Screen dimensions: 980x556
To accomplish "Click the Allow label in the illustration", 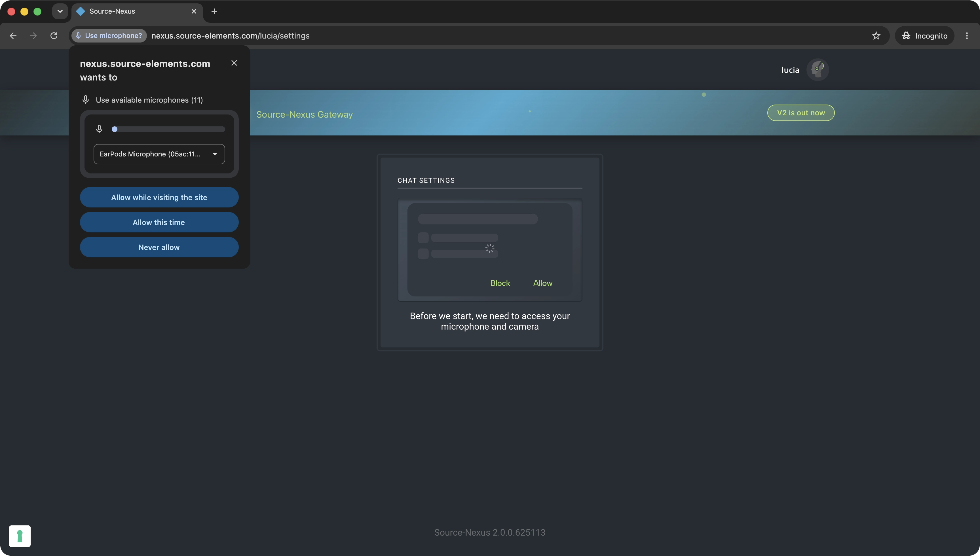I will tap(542, 283).
